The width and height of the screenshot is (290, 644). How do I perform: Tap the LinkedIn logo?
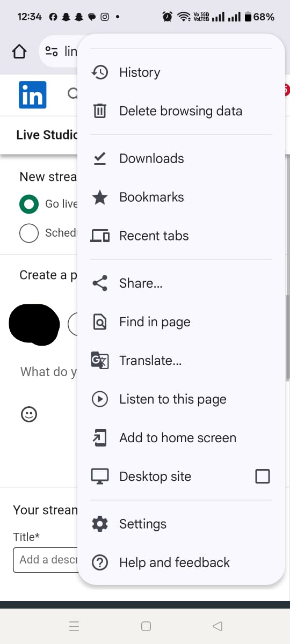[32, 95]
